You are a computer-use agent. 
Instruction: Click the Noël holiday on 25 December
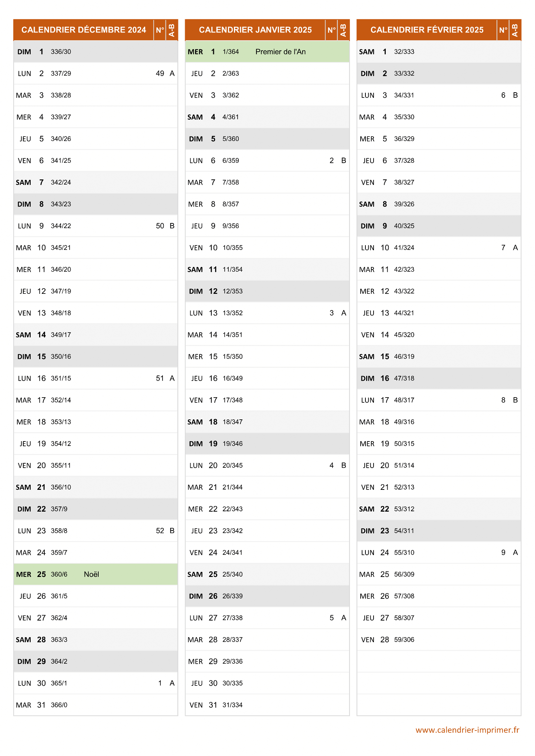pos(92,574)
